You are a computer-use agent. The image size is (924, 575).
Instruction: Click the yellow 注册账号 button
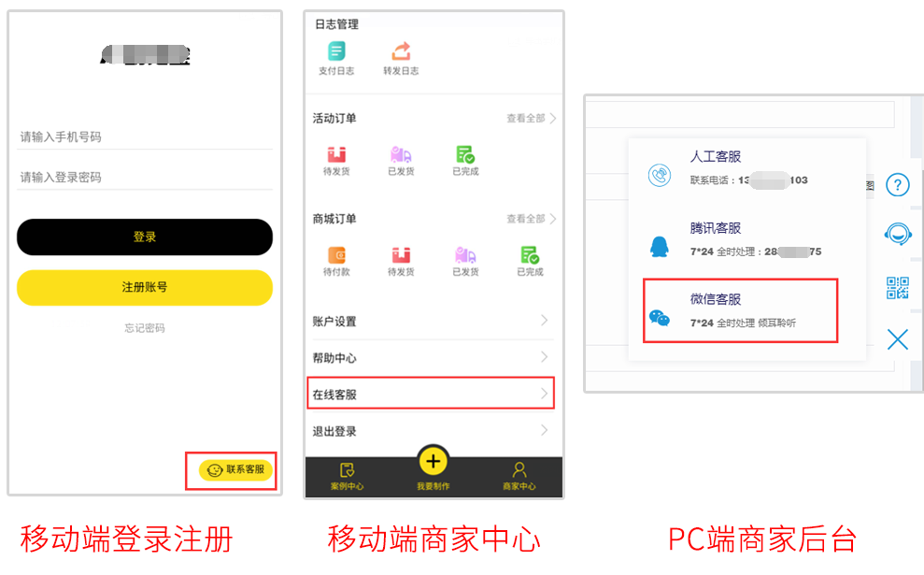[x=145, y=287]
